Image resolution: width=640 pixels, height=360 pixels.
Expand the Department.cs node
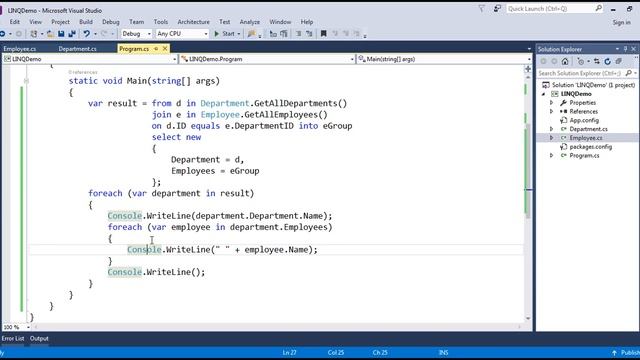coord(551,129)
